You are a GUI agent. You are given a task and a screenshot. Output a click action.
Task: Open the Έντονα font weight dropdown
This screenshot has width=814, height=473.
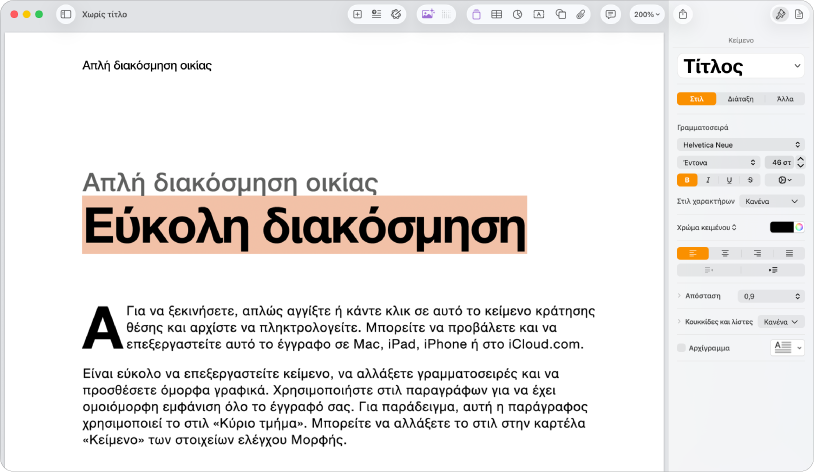[x=718, y=163]
